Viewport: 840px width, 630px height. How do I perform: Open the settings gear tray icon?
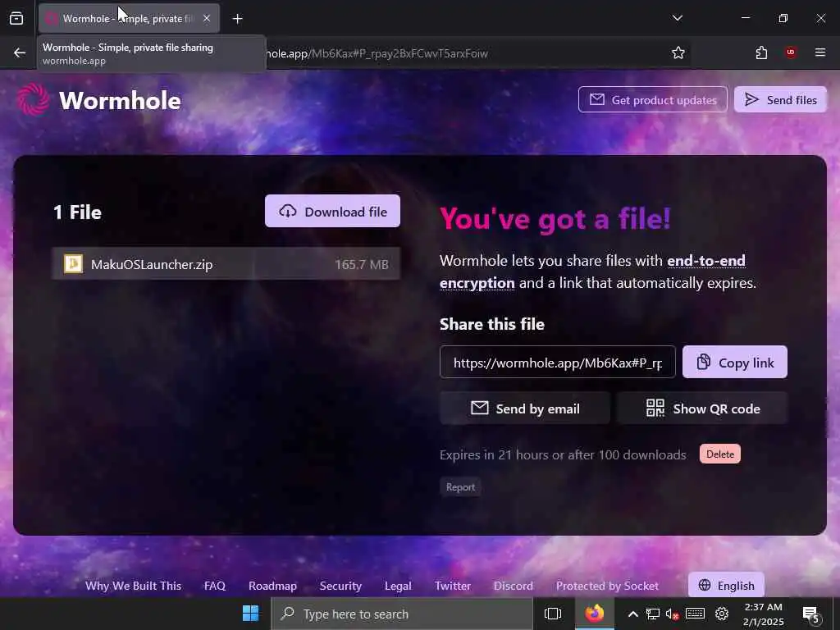[x=722, y=614]
